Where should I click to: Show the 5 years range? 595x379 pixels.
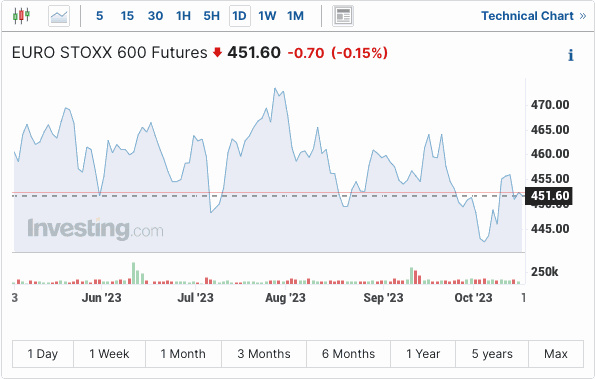[x=492, y=354]
